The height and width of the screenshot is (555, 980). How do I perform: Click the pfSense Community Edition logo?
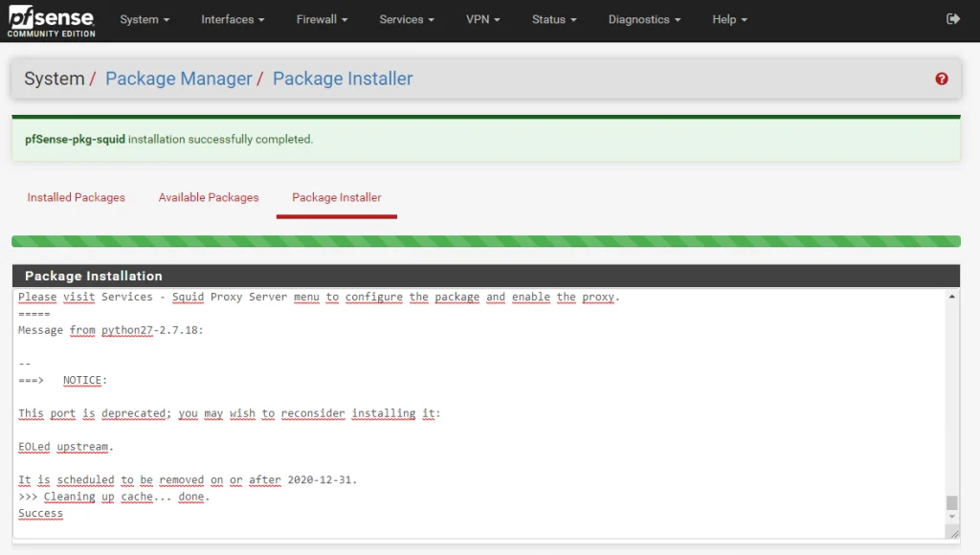point(52,21)
